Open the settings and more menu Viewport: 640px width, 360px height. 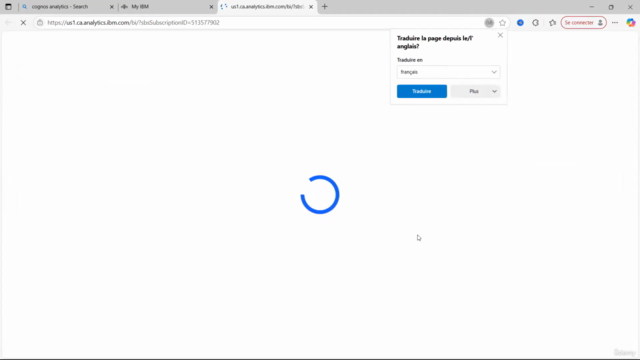click(615, 23)
